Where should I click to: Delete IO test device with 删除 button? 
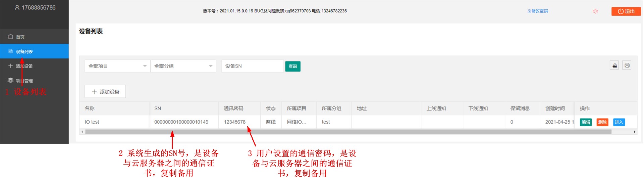602,122
